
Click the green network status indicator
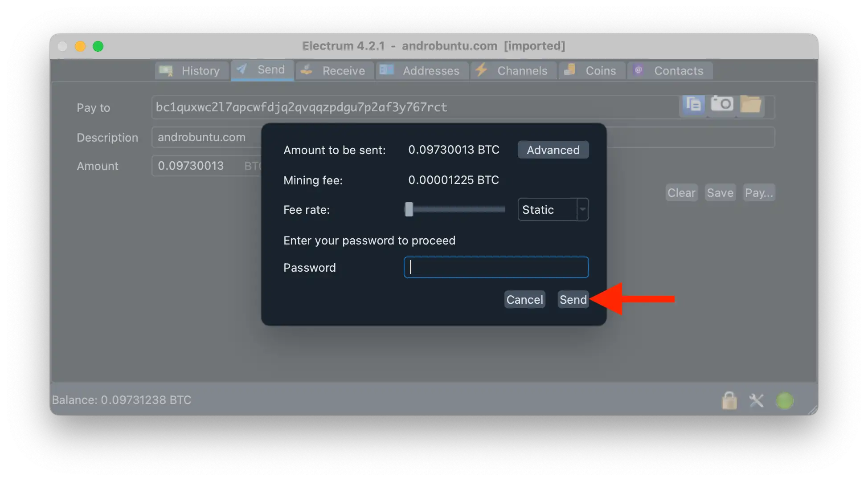click(x=785, y=400)
